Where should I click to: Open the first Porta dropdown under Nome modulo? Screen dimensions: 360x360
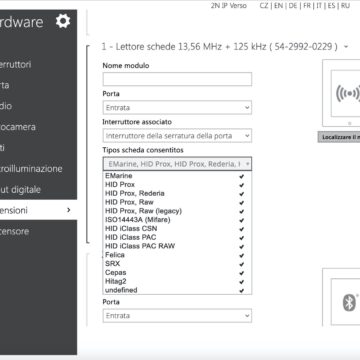pos(177,108)
